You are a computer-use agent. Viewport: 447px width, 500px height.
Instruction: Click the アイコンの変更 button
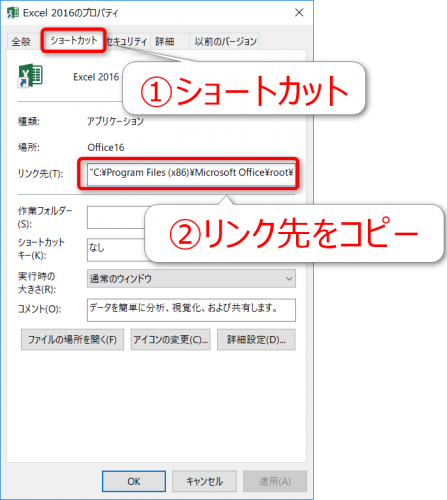pos(170,340)
